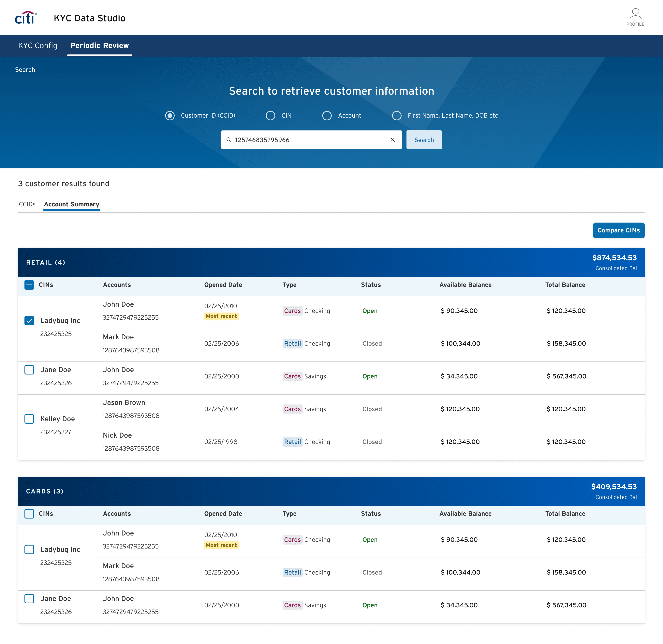
Task: Click the magnifier icon in search box
Action: click(x=229, y=140)
